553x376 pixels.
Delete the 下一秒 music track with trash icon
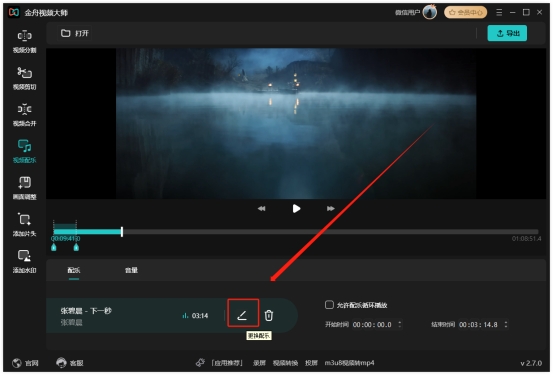pyautogui.click(x=269, y=315)
